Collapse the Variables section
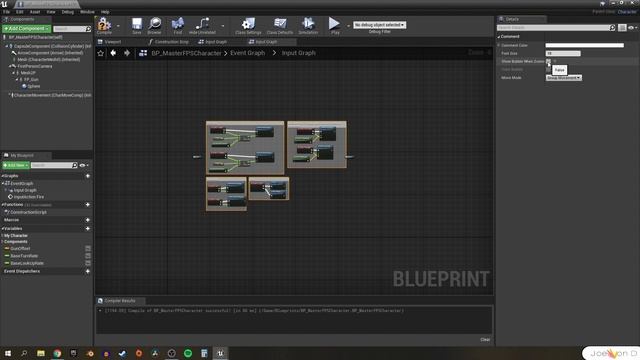 click(x=2, y=229)
